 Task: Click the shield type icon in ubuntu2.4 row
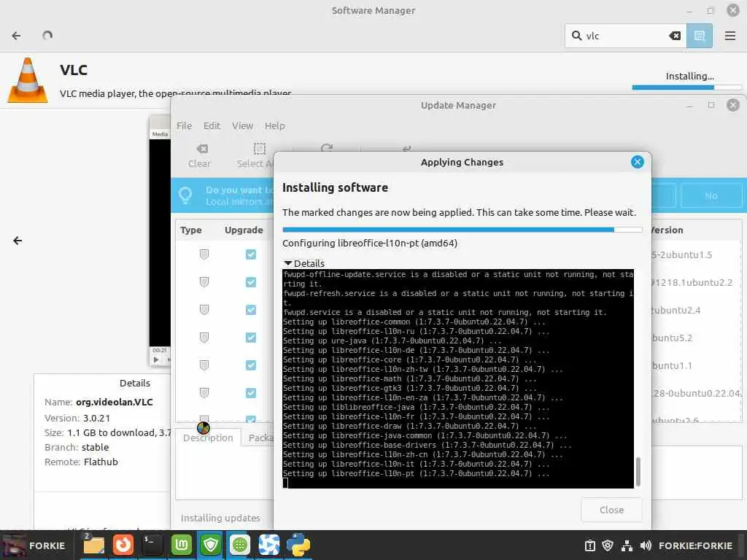pyautogui.click(x=204, y=309)
